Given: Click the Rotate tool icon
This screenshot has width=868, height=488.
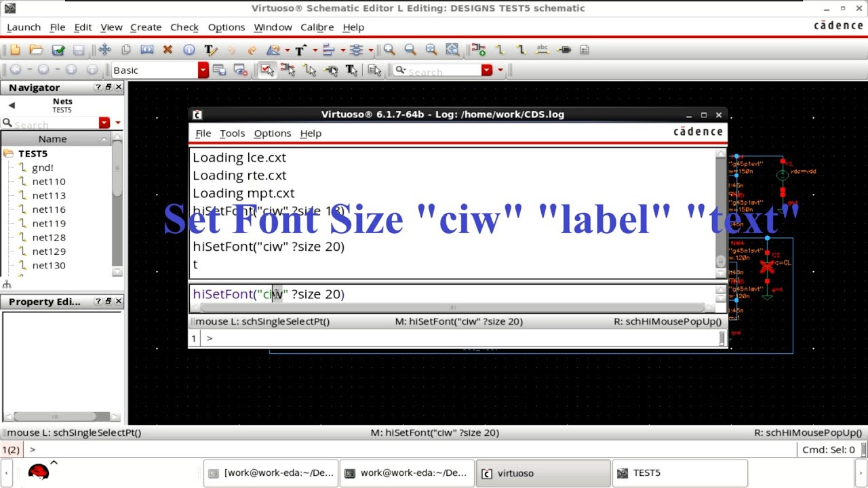Looking at the screenshot, I should 273,49.
